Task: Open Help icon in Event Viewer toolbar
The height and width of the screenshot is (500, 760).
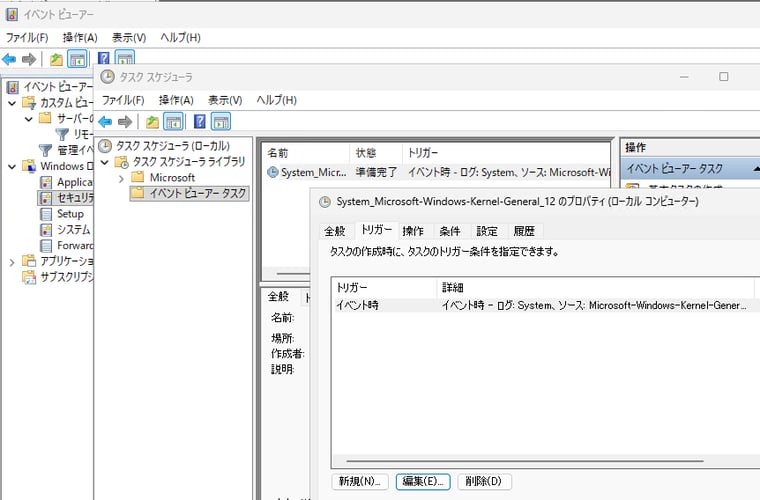Action: point(103,58)
